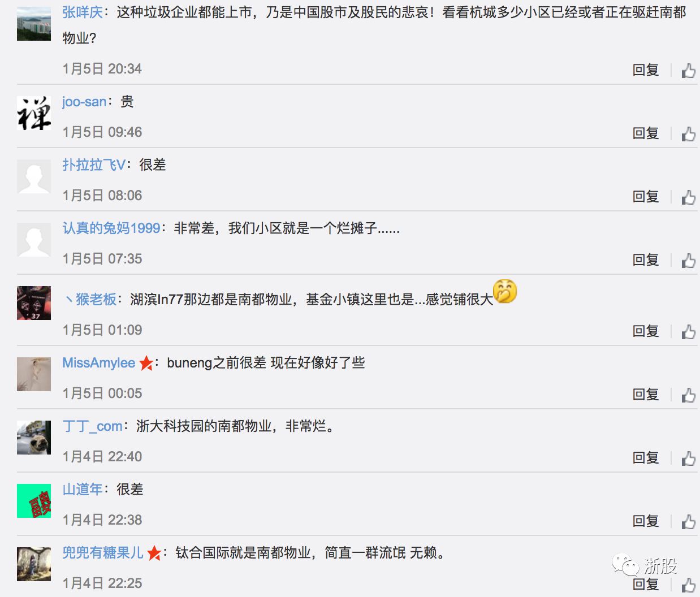Open MissAmylee's username link
This screenshot has height=597, width=700.
click(99, 363)
